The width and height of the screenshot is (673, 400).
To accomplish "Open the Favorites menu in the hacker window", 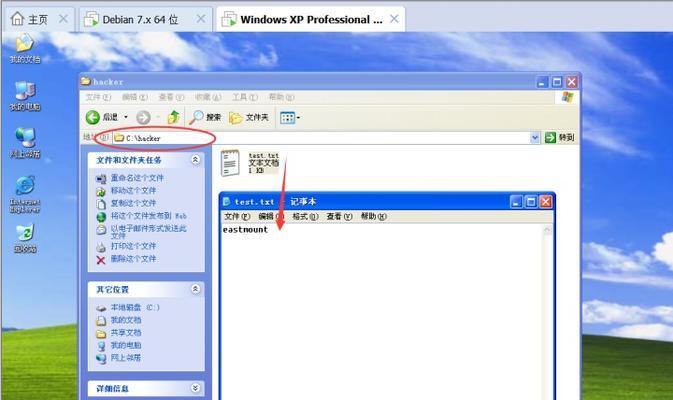I will 208,97.
